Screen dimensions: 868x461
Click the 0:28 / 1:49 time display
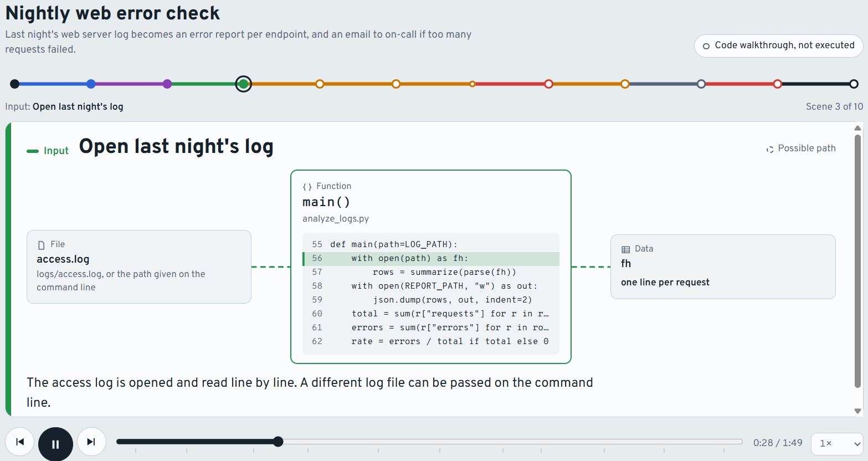click(778, 443)
